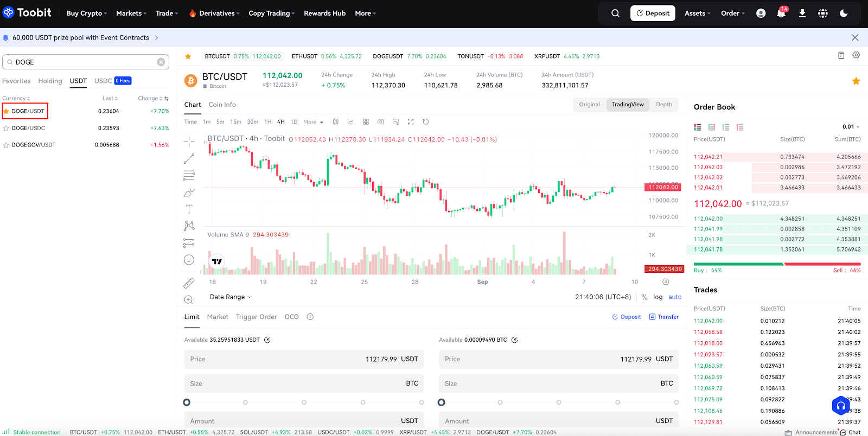
Task: Open order book 0.01 precision dropdown
Action: point(851,127)
